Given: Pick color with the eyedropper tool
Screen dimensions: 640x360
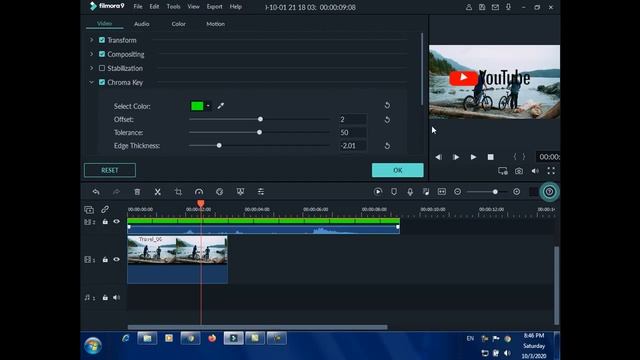Looking at the screenshot, I should (x=220, y=106).
